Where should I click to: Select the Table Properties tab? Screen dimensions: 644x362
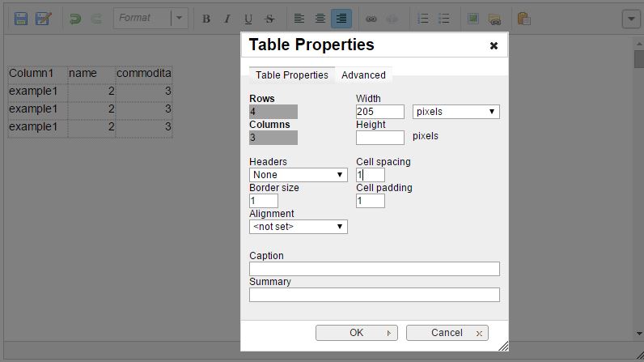(x=291, y=75)
